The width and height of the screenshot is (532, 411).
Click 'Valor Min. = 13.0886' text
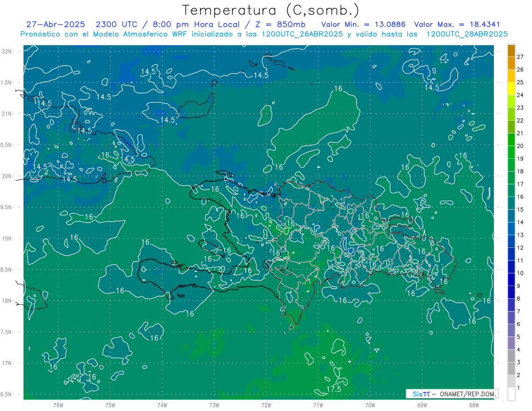point(364,25)
